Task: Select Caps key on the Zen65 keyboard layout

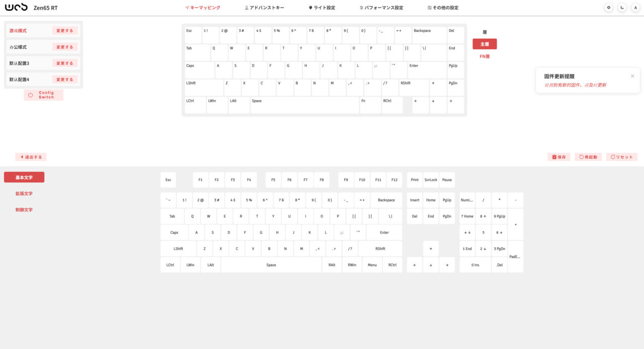Action: [x=199, y=70]
